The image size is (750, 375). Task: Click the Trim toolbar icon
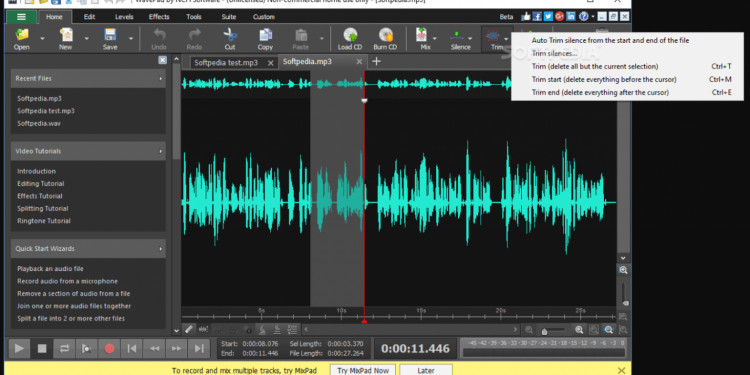pos(492,35)
